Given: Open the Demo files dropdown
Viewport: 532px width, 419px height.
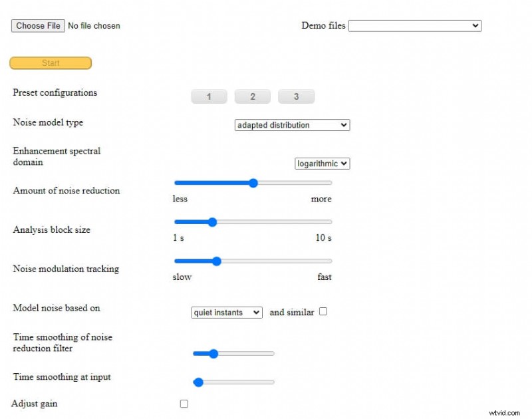Looking at the screenshot, I should coord(414,26).
